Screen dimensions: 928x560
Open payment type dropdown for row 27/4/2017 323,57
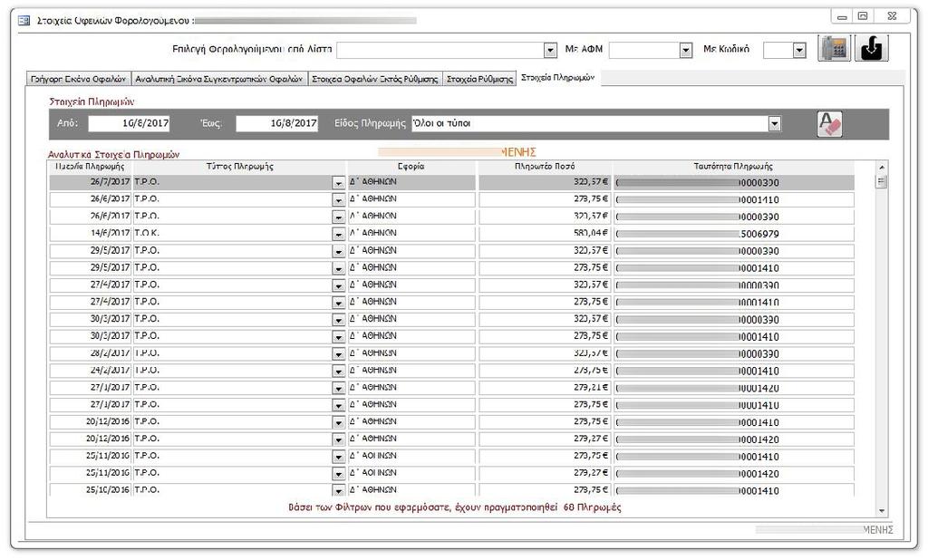click(x=338, y=286)
